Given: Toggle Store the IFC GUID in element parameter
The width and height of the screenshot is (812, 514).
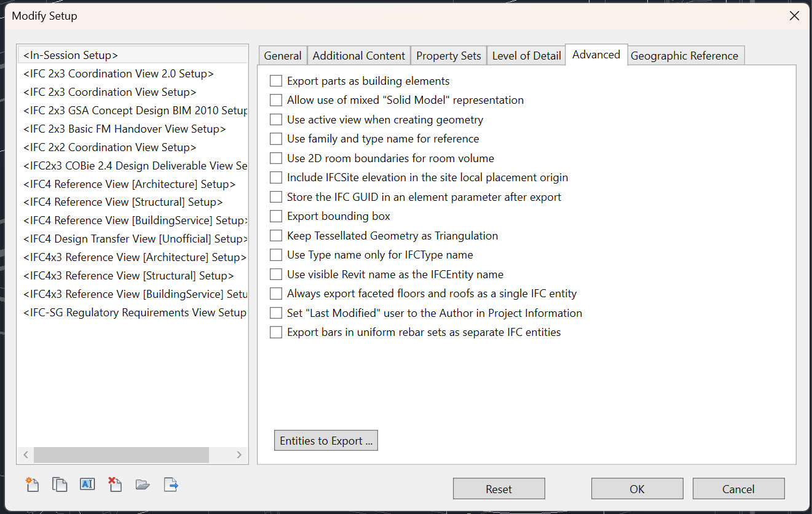Looking at the screenshot, I should [276, 197].
